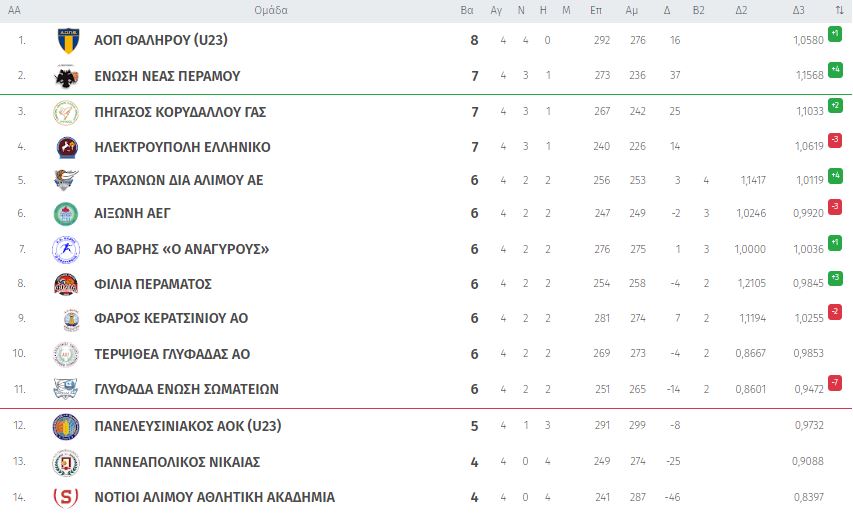853x517 pixels.
Task: Open the ΑΟ ΒΑΡΗΣ «Ο ΑΝΑΓΥΡΟΥΣ» team link
Action: pos(181,249)
